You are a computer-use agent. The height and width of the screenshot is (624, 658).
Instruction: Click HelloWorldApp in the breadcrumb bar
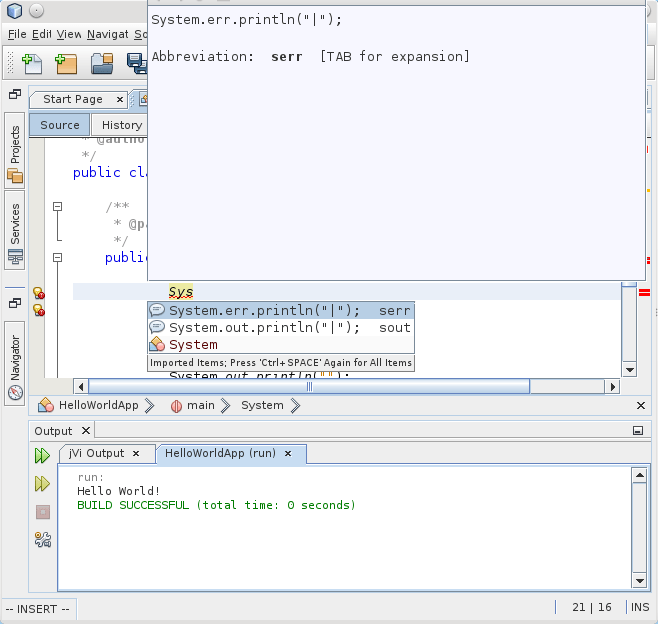(99, 405)
